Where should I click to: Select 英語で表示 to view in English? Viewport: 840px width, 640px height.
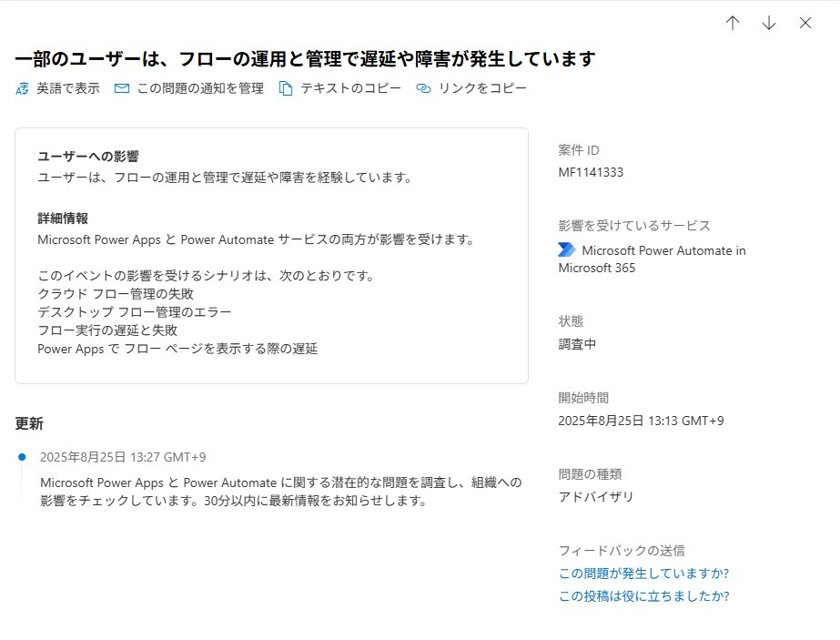(68, 88)
